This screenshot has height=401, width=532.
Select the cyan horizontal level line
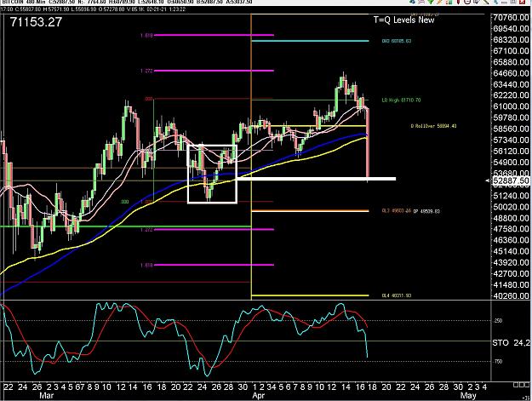pyautogui.click(x=310, y=41)
